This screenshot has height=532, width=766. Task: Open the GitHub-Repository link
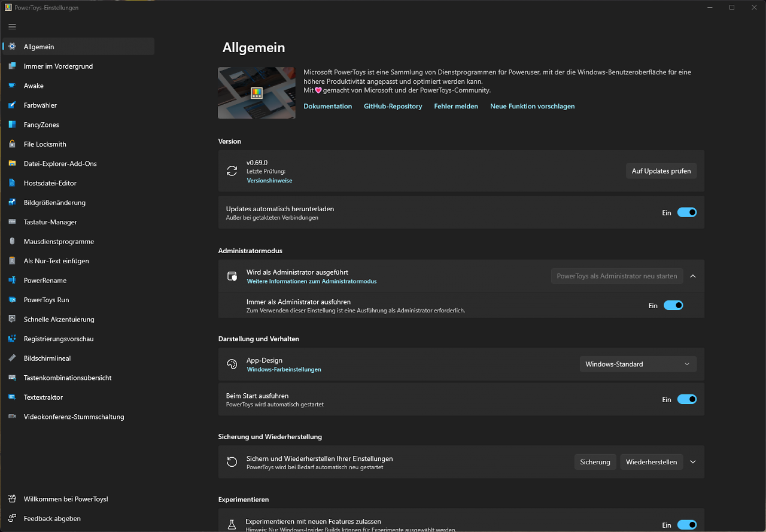tap(393, 106)
